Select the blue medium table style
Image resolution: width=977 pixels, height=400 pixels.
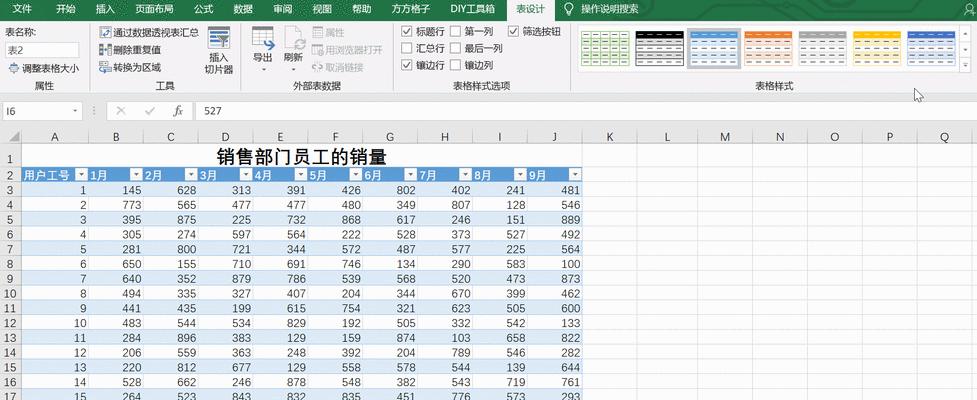coord(714,48)
